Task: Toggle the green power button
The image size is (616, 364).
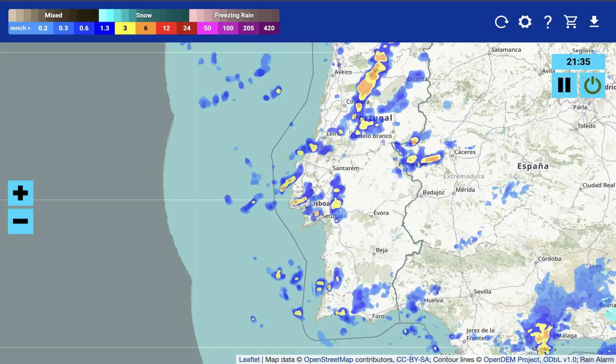Action: pos(592,85)
